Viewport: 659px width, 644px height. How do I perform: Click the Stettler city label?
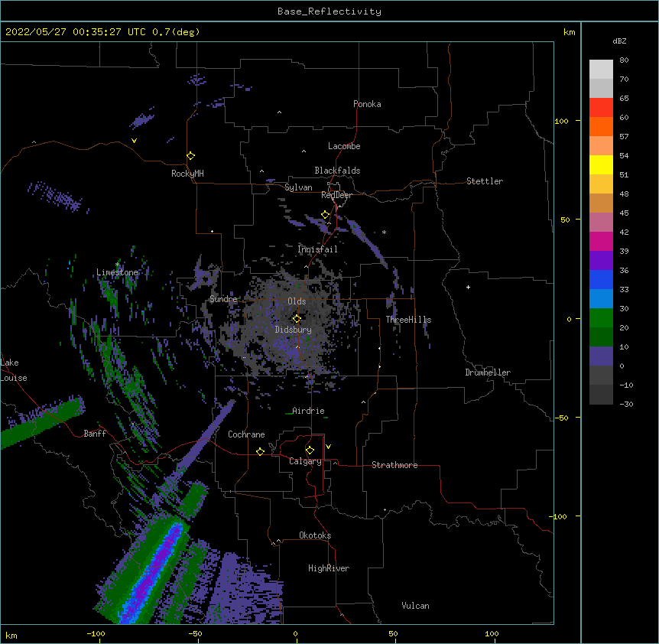tap(485, 181)
